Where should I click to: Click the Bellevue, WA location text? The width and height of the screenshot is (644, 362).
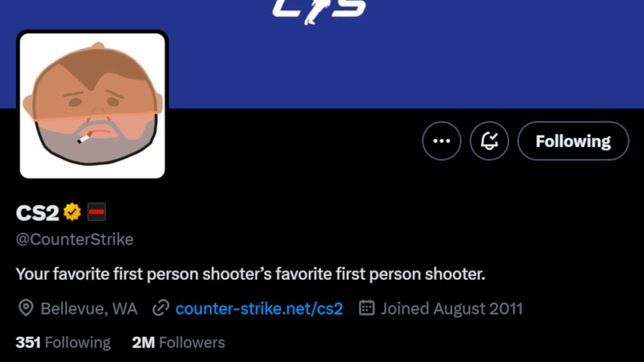click(89, 308)
